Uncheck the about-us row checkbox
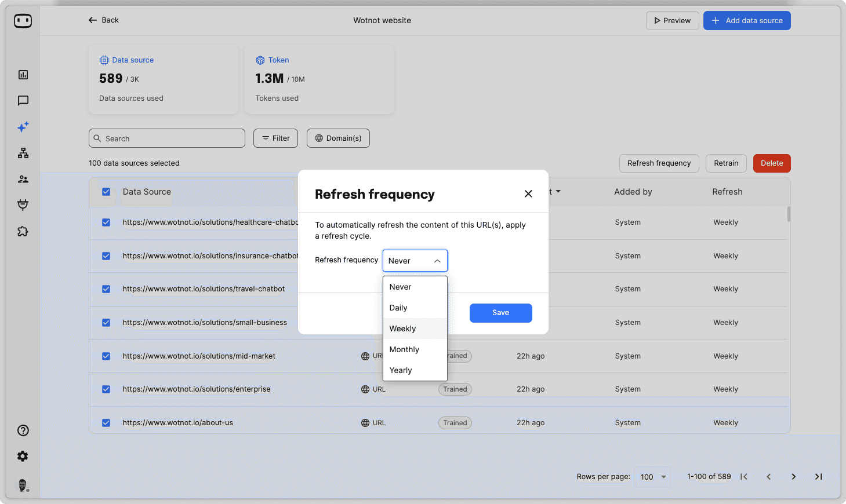 point(106,423)
